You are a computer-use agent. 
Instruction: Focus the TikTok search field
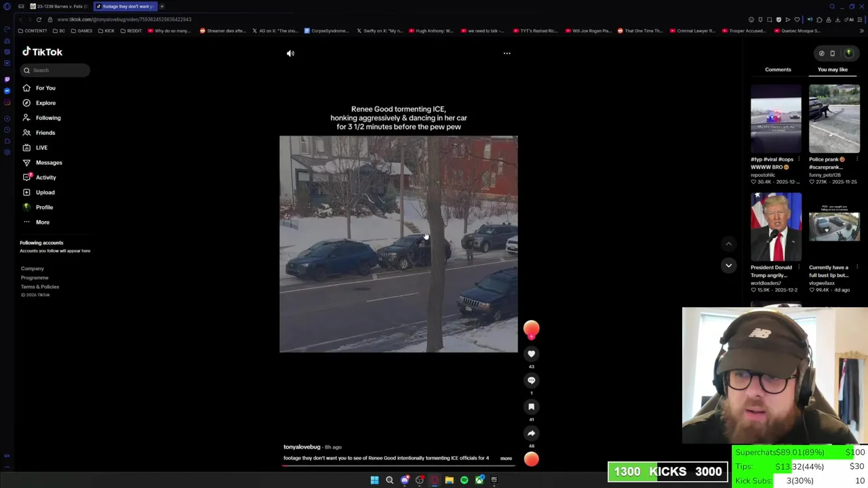(x=55, y=70)
